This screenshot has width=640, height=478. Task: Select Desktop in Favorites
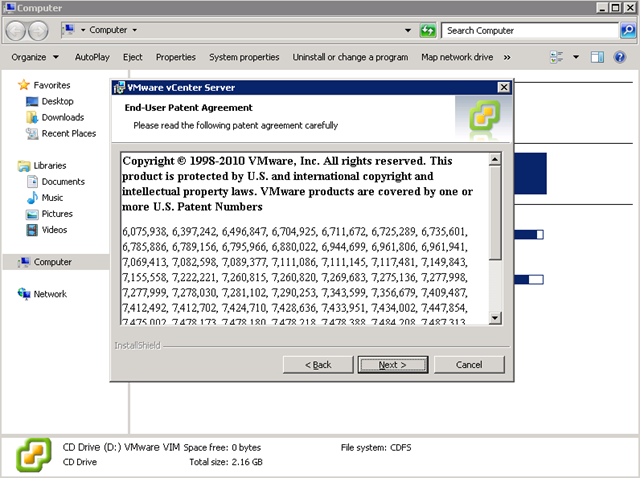[x=58, y=101]
